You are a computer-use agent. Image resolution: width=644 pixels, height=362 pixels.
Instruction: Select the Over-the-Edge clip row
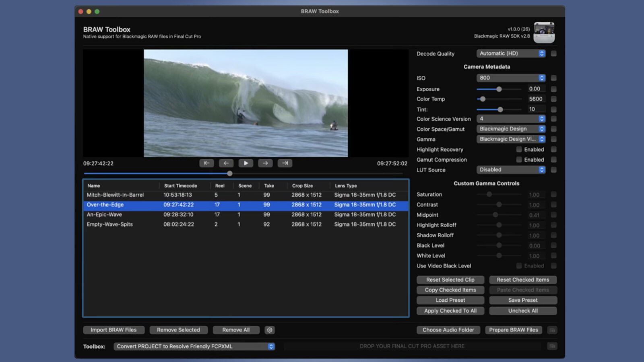pyautogui.click(x=246, y=205)
